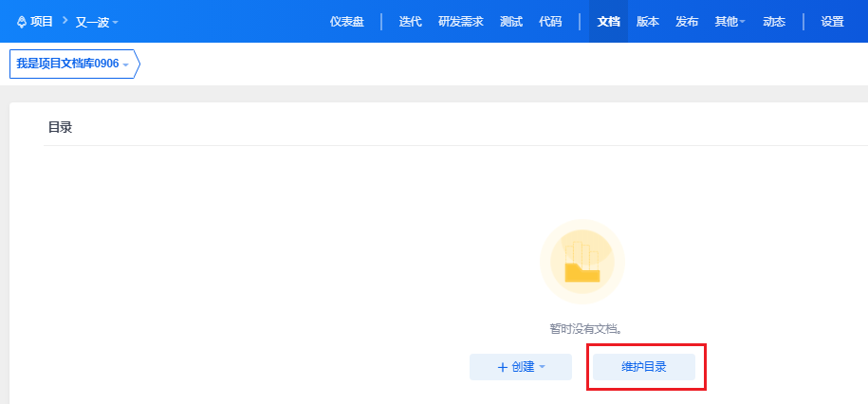The height and width of the screenshot is (404, 868).
Task: Click the 目录 panel heading
Action: 61,127
